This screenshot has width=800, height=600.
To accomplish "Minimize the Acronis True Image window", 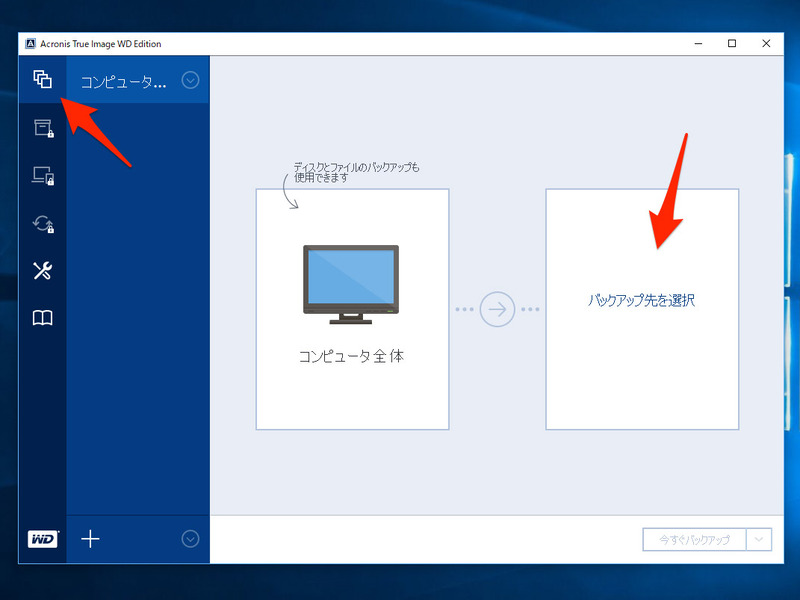I will click(698, 44).
